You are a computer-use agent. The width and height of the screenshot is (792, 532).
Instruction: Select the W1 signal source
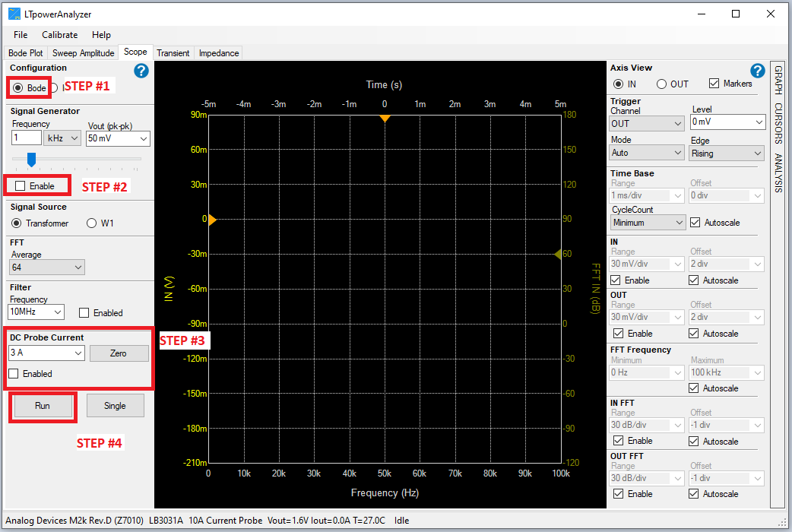pos(91,223)
